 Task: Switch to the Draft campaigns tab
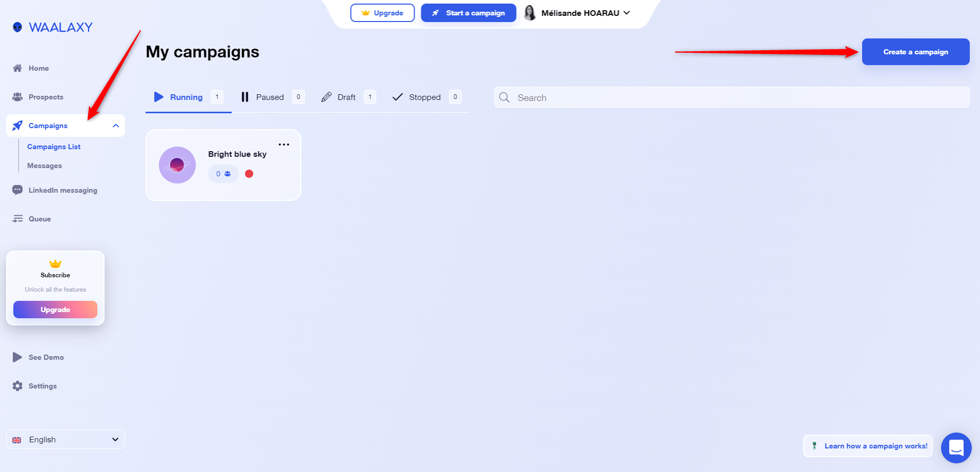point(349,97)
